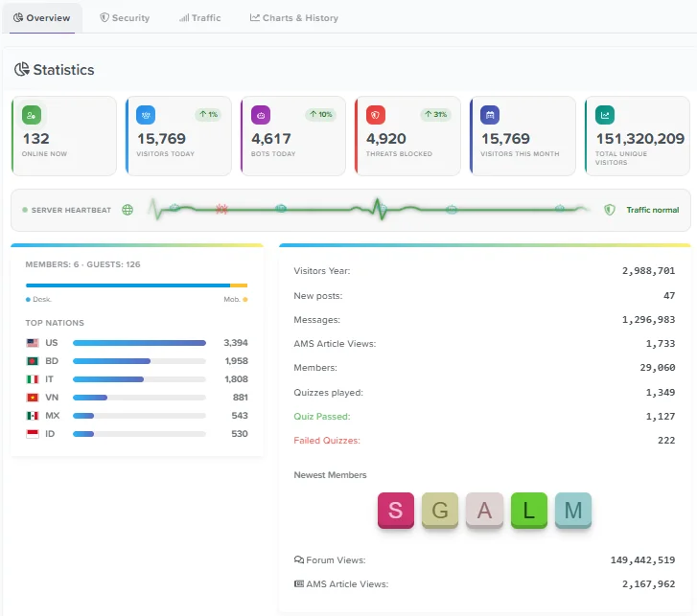Click the Mexico flag icon
This screenshot has height=616, width=697.
[x=33, y=416]
